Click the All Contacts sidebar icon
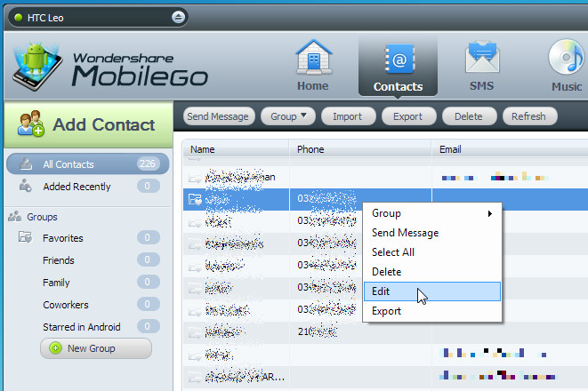 point(26,164)
